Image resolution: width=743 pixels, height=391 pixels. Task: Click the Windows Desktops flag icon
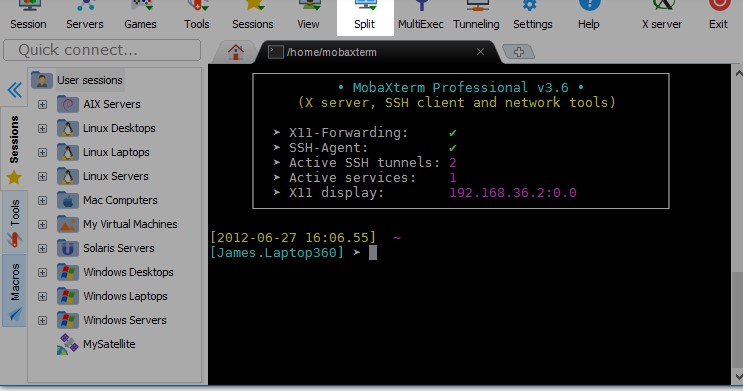coord(68,273)
